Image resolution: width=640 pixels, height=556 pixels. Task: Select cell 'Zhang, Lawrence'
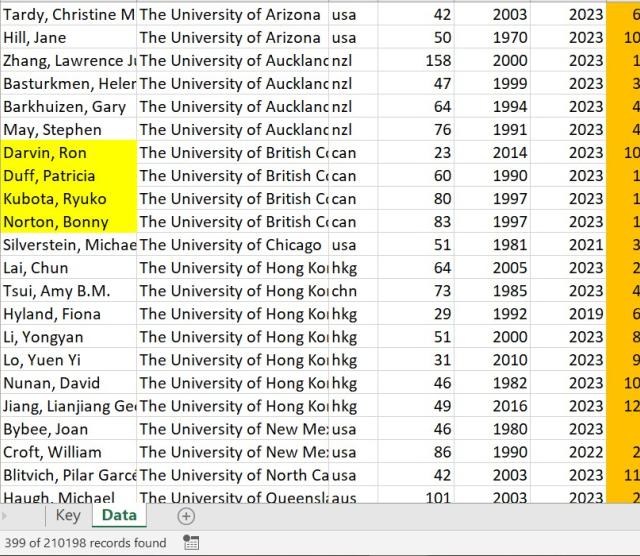[69, 61]
